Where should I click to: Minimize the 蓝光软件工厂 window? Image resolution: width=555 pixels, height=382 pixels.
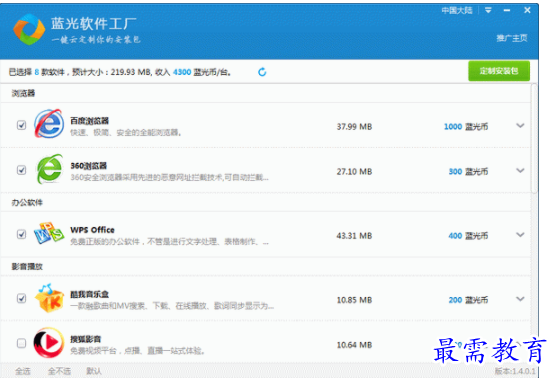tap(507, 10)
